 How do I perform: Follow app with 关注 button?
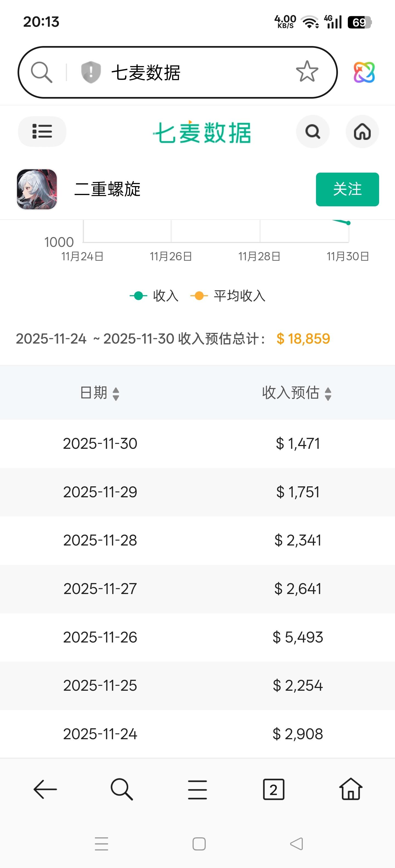tap(347, 189)
